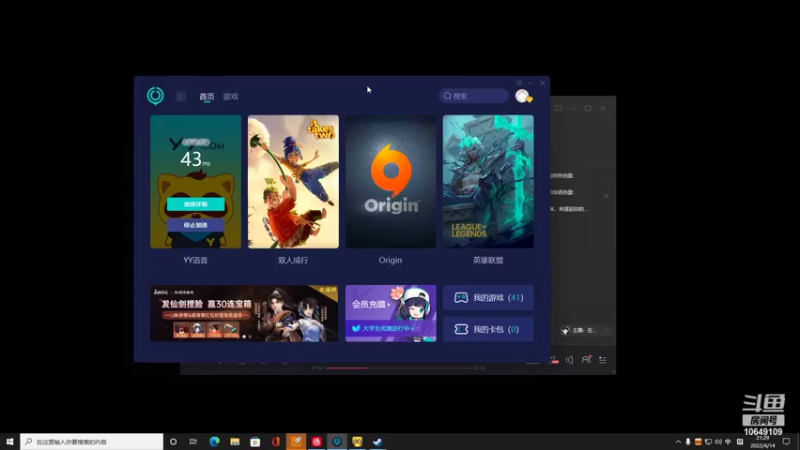Click the 英雄联盟 label

[488, 260]
